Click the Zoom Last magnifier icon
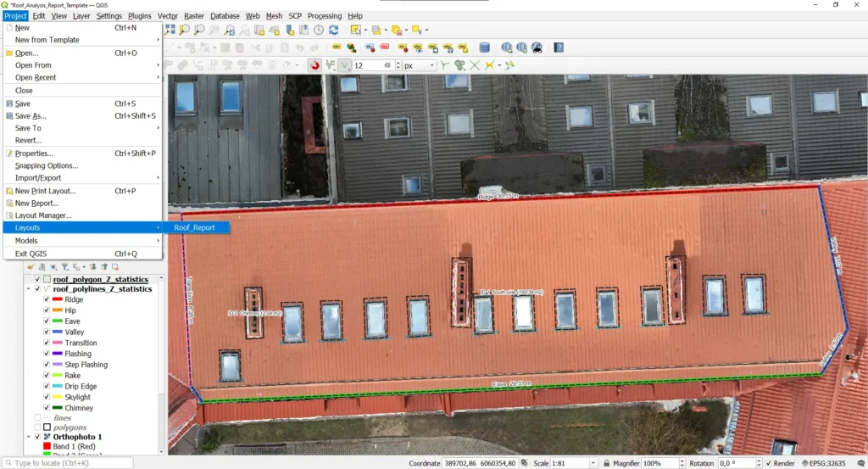This screenshot has height=469, width=868. tap(229, 30)
